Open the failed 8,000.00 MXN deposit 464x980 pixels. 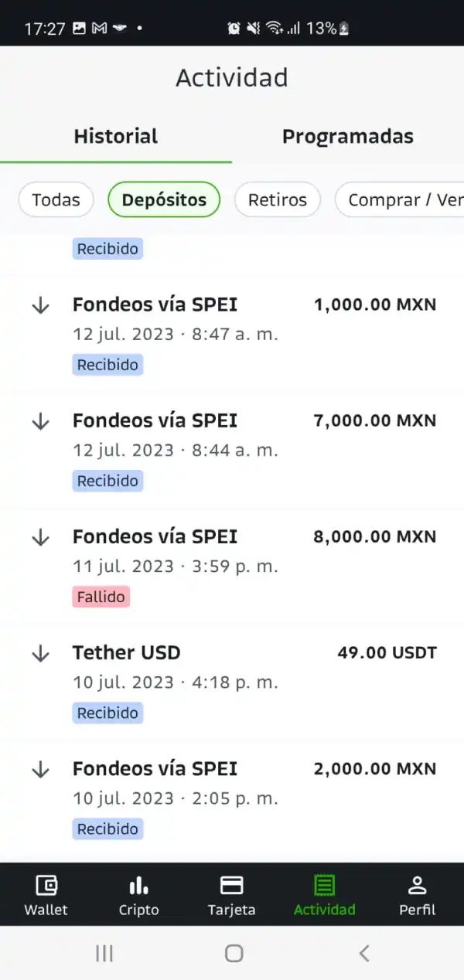coord(232,566)
